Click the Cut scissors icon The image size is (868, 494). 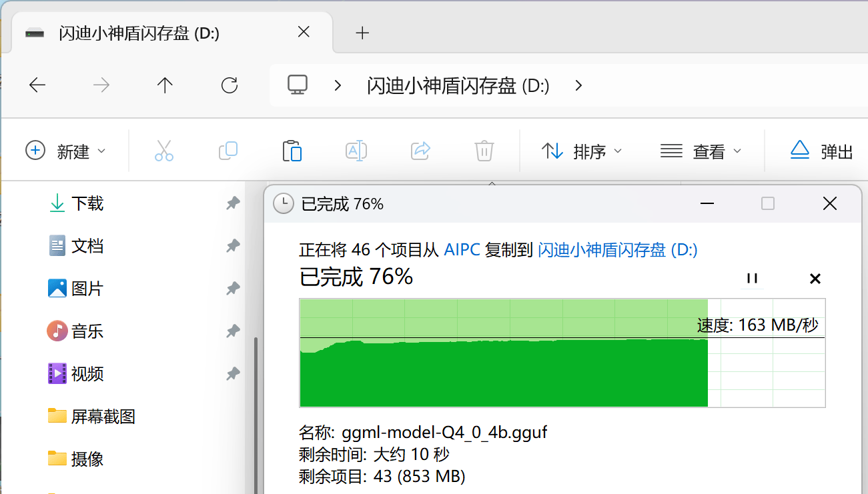click(x=163, y=151)
